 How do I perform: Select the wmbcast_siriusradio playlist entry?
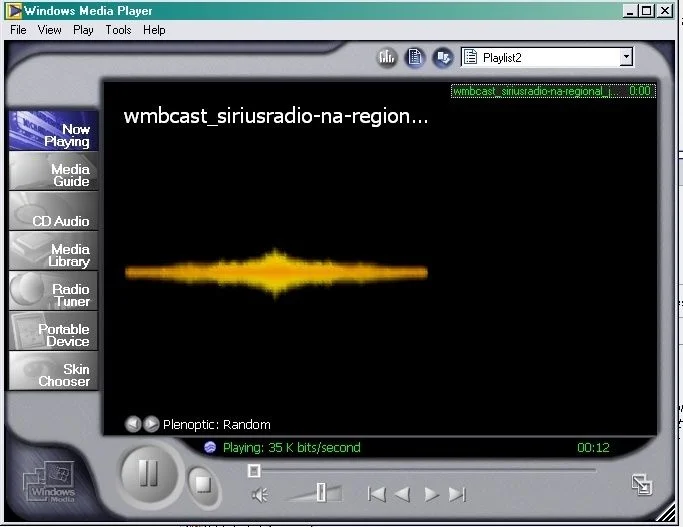(553, 91)
